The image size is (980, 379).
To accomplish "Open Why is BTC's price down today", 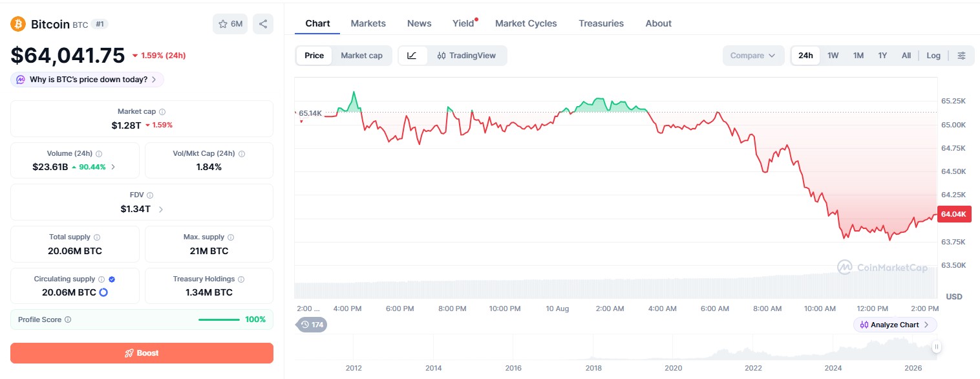I will (87, 80).
